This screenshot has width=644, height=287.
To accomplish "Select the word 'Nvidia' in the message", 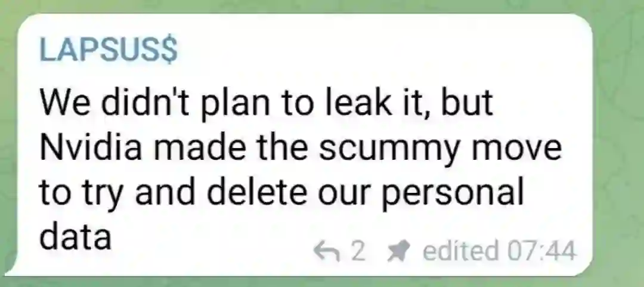I will (91, 147).
